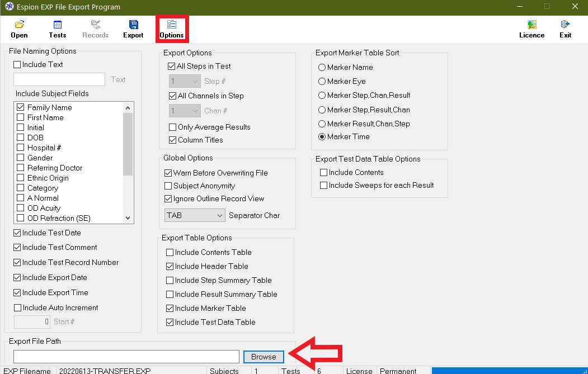588x374 pixels.
Task: Enable Subject Anonymity checkbox
Action: tap(168, 186)
